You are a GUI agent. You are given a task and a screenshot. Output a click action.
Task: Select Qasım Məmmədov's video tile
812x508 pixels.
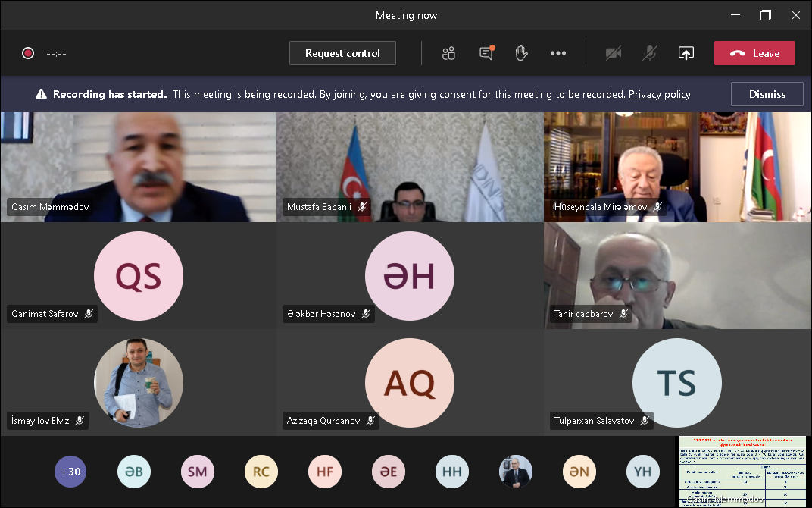(x=138, y=167)
